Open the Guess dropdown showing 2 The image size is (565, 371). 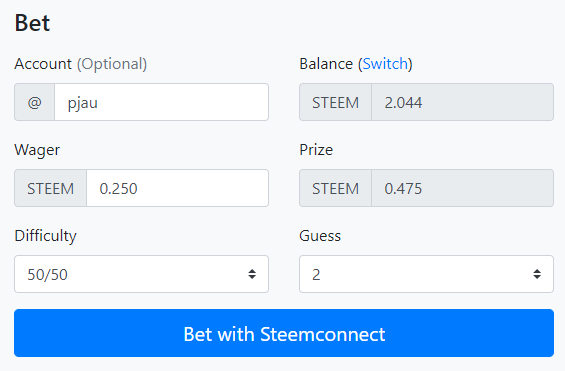[x=426, y=274]
